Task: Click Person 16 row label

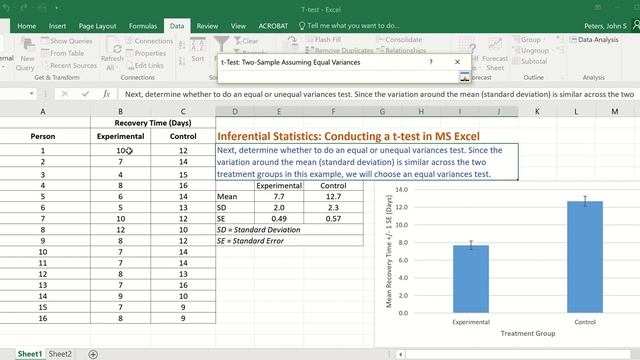Action: tap(42, 318)
